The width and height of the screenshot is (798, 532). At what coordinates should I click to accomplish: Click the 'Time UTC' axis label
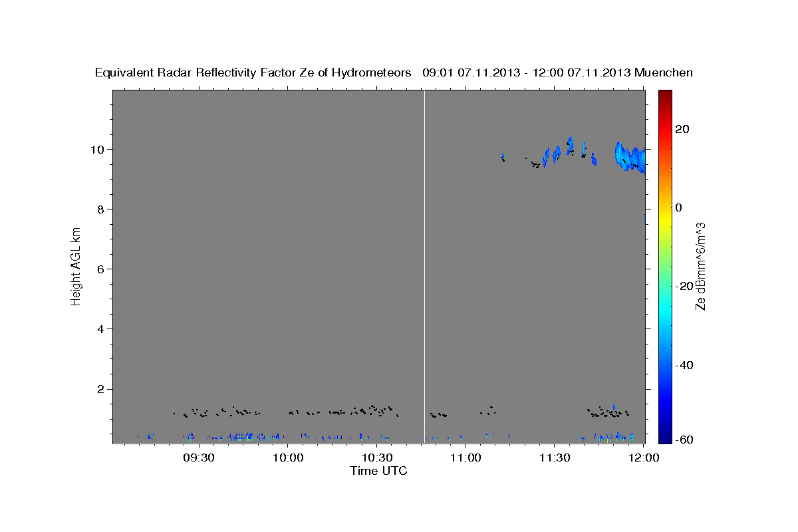click(379, 471)
